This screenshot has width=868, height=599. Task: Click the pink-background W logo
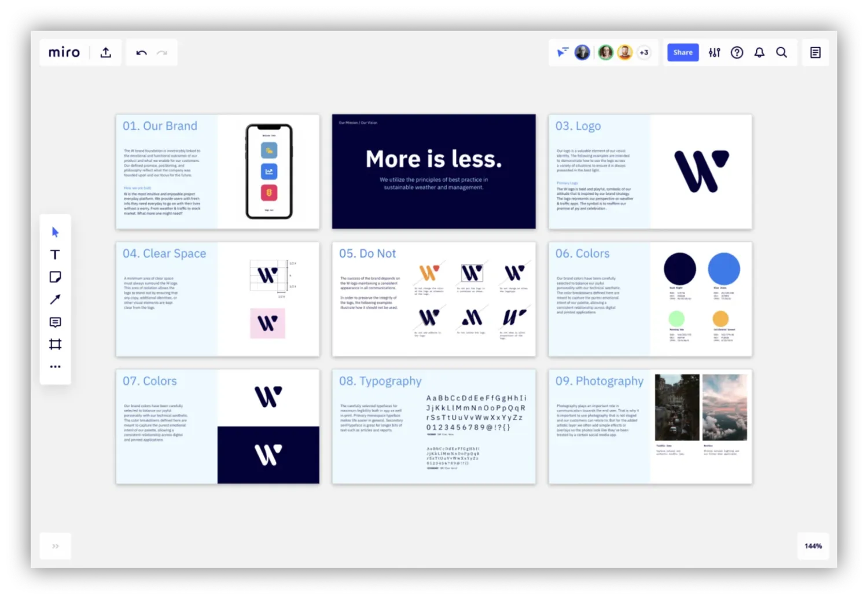(x=267, y=323)
